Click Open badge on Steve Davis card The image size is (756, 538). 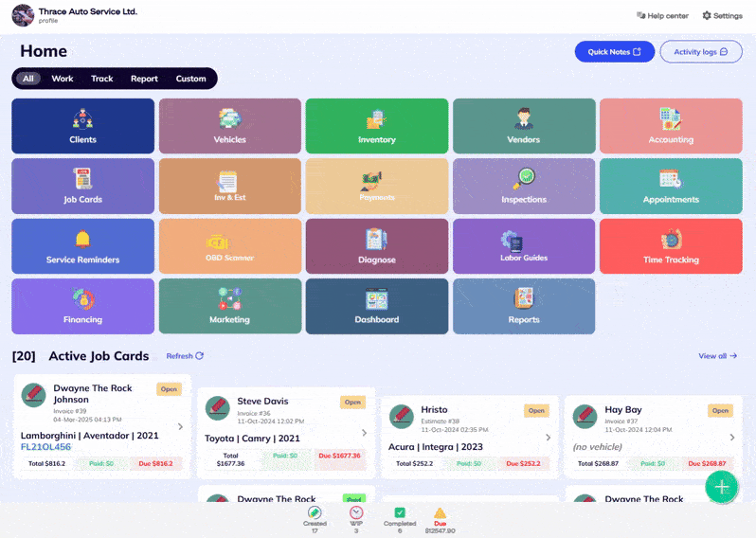pos(353,402)
